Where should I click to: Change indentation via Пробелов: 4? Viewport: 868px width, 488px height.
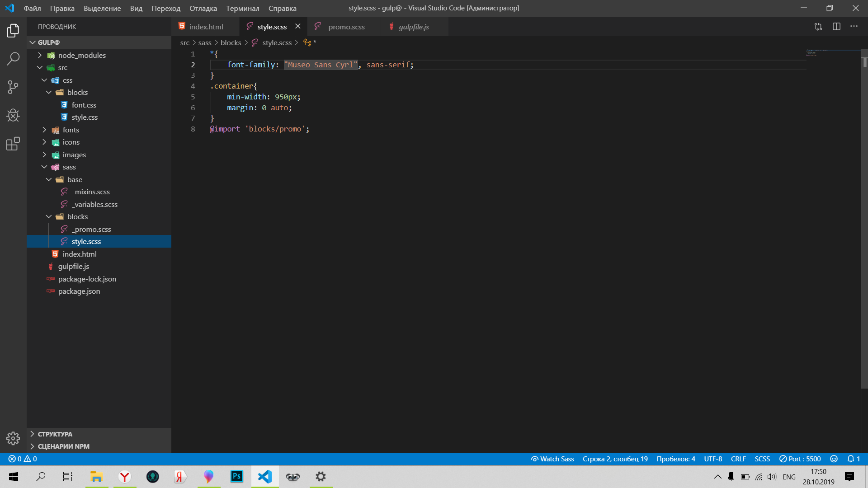pyautogui.click(x=676, y=459)
